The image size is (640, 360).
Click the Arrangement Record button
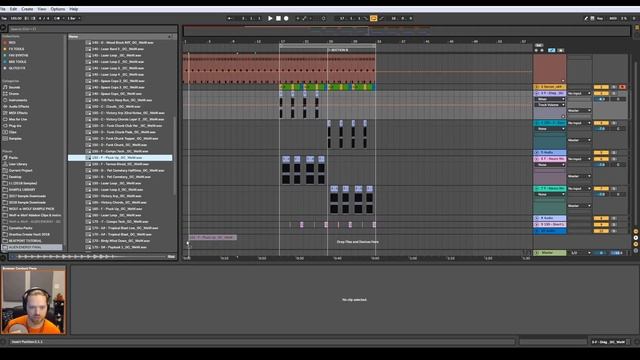point(286,18)
